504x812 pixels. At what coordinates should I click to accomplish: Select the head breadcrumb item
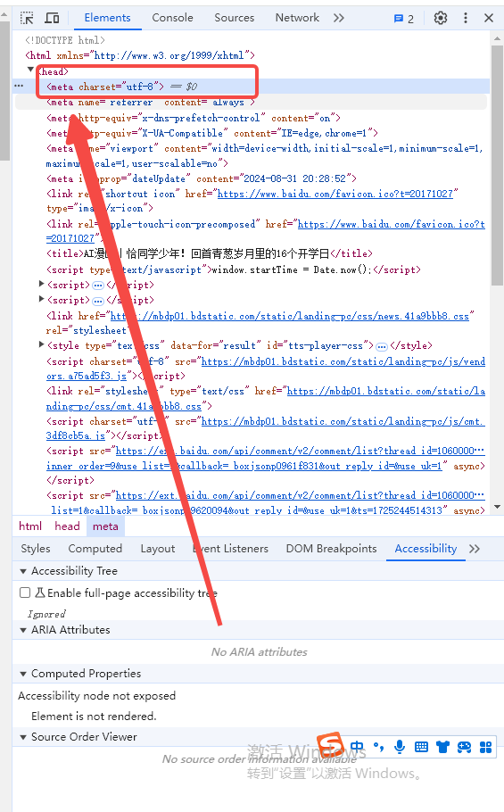click(67, 526)
